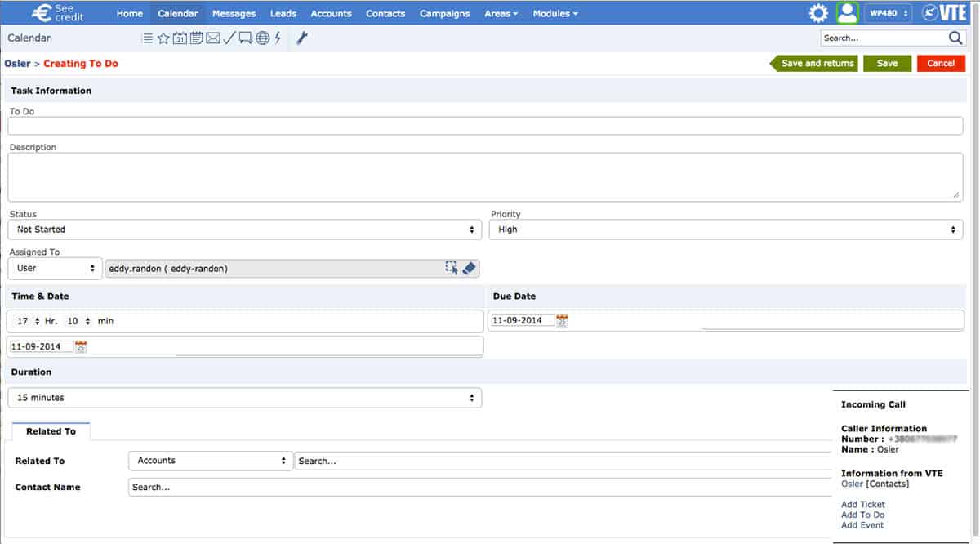Viewport: 980px width, 544px height.
Task: Clear assigned user with eraser icon
Action: [470, 269]
